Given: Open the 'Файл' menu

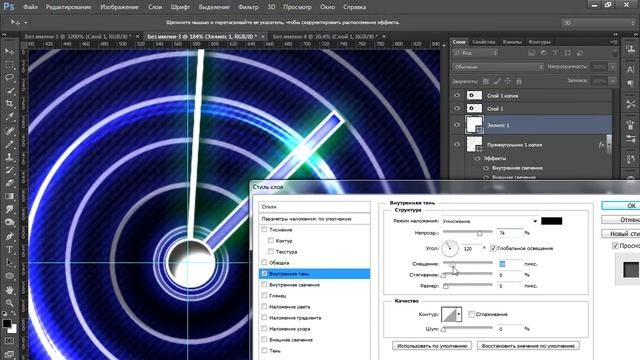Looking at the screenshot, I should click(x=31, y=7).
